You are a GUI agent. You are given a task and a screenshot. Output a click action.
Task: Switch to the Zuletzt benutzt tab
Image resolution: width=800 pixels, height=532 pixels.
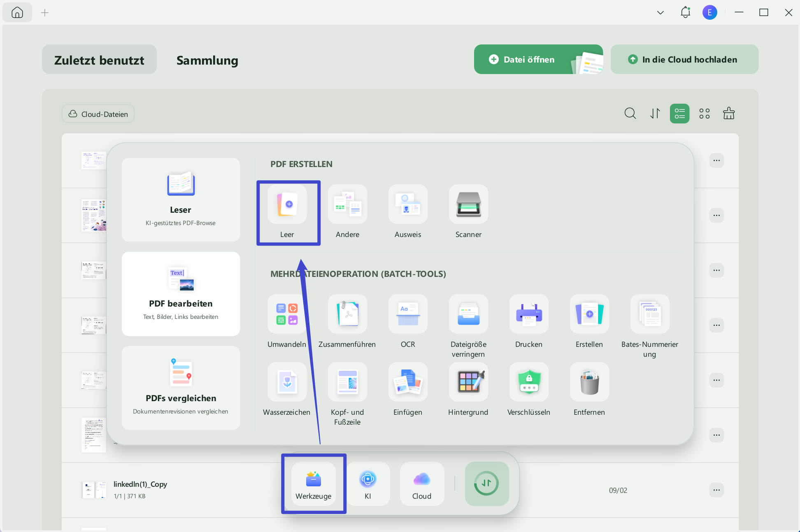point(99,60)
